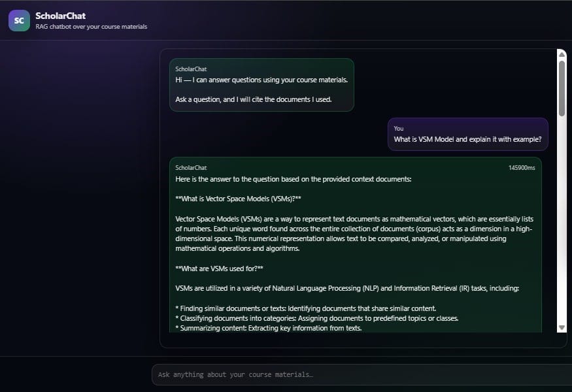Click the "Summarizing content" bullet

[x=269, y=328]
